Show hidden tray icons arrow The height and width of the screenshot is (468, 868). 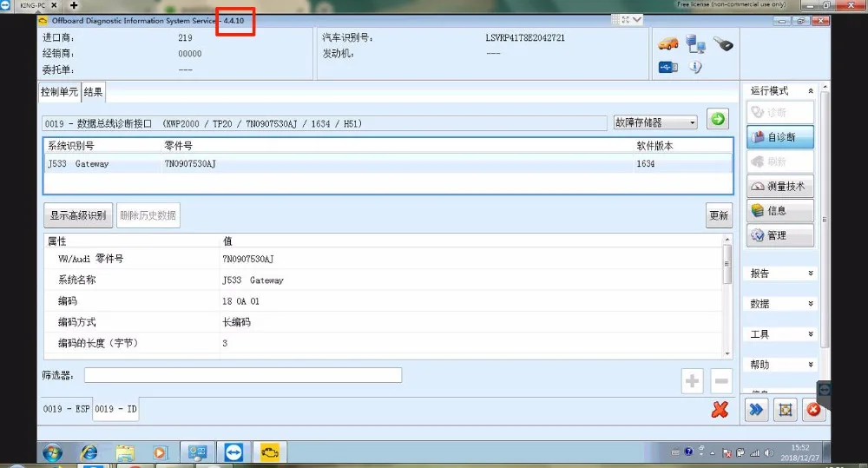click(x=713, y=453)
